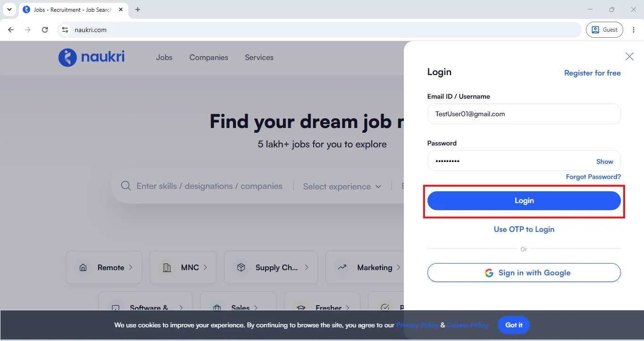Go back in browser history
Viewport: 644px width, 341px height.
[11, 30]
